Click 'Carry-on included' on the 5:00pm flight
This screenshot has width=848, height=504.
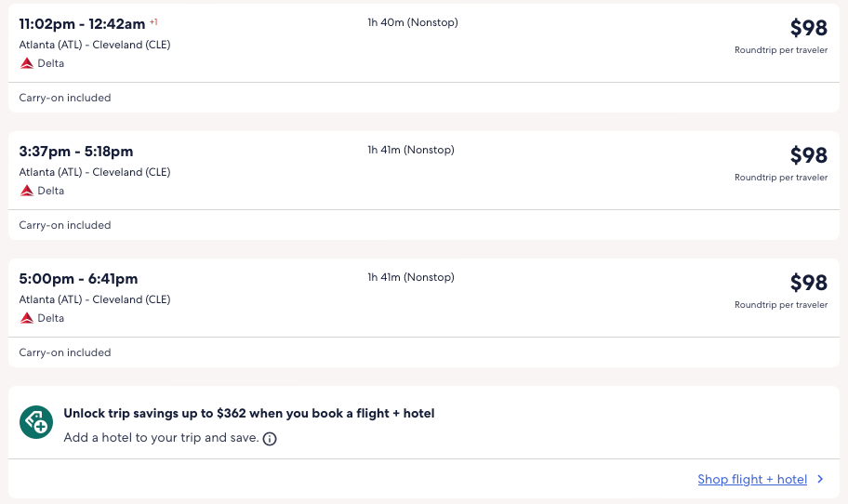65,352
